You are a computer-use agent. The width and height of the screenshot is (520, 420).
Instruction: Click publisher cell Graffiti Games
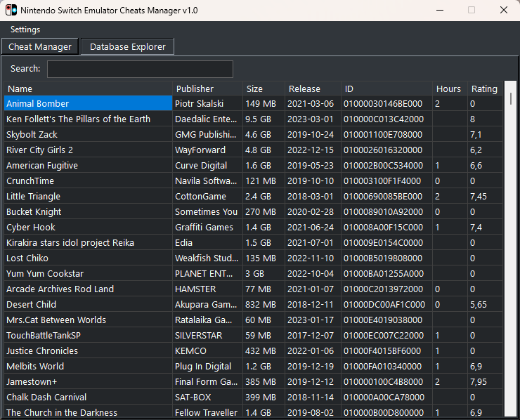[207, 228]
